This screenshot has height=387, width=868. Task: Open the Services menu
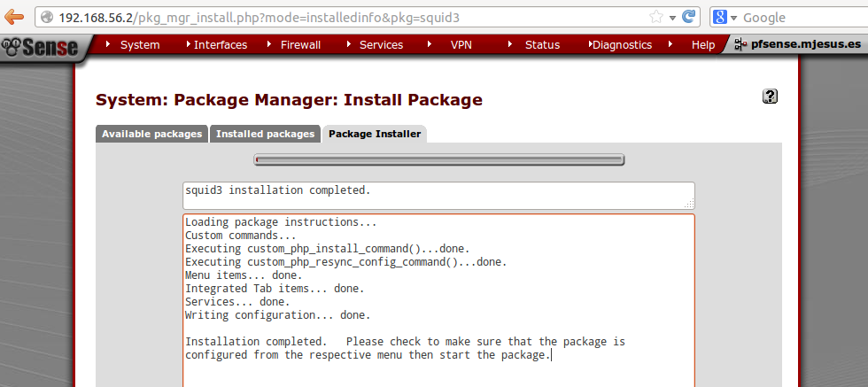coord(381,44)
